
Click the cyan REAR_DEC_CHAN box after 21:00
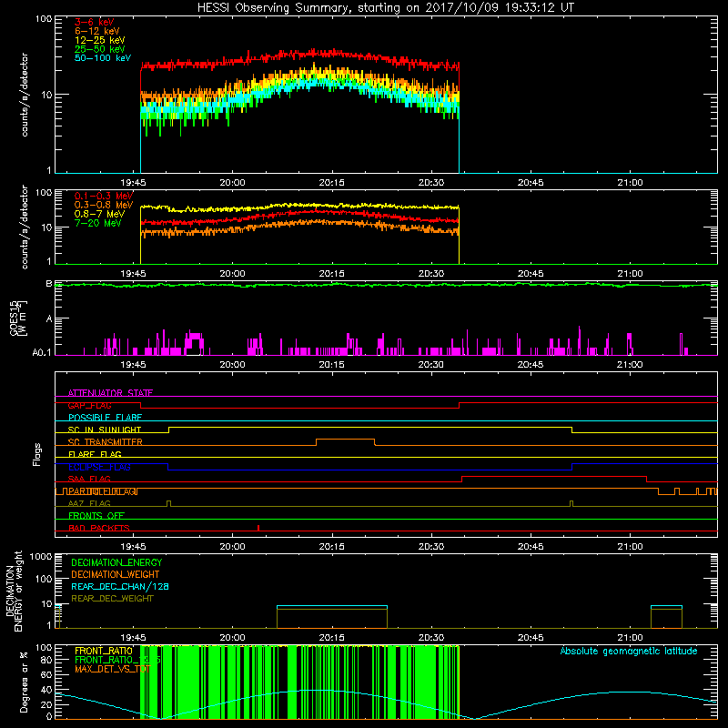(666, 607)
